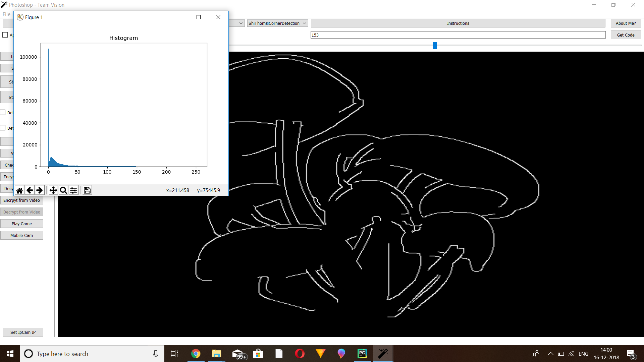The width and height of the screenshot is (644, 362).
Task: Click the Home reset view icon
Action: tap(19, 190)
